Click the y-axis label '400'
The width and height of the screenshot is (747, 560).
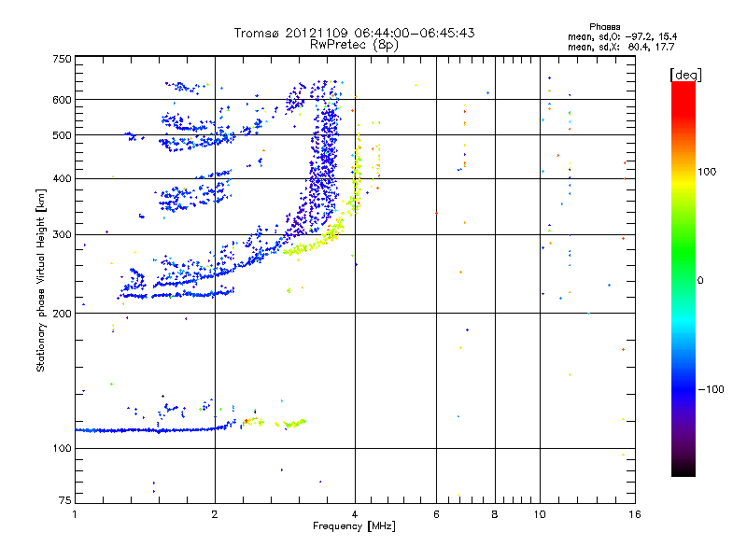[62, 178]
